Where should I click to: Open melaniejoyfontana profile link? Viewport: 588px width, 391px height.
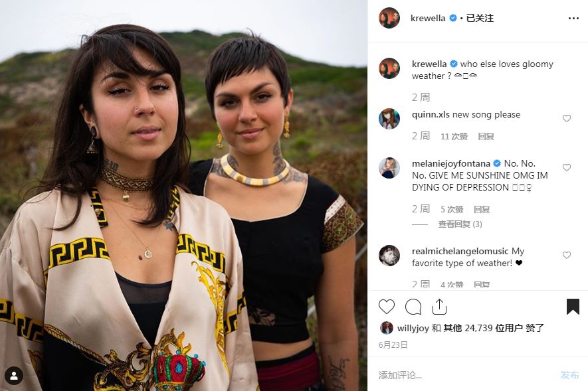[x=451, y=164]
